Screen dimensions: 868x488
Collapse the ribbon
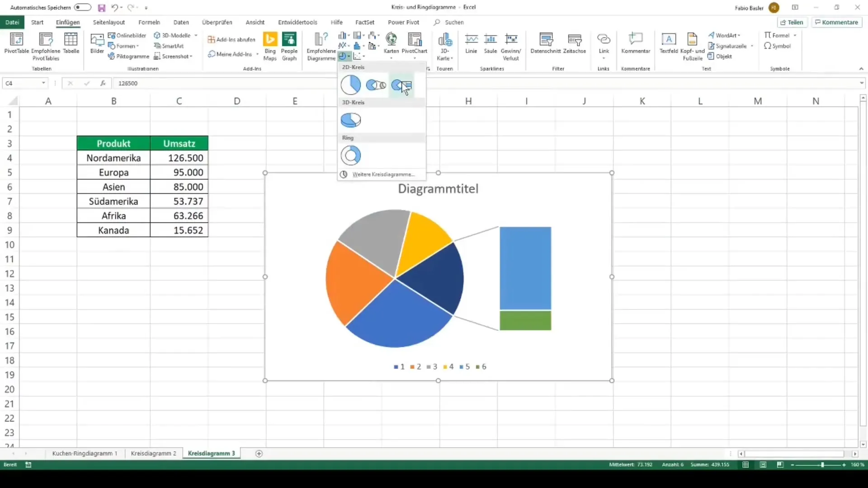pyautogui.click(x=861, y=69)
